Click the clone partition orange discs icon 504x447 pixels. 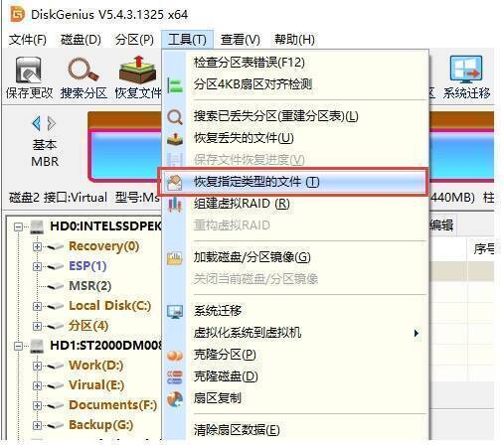175,356
